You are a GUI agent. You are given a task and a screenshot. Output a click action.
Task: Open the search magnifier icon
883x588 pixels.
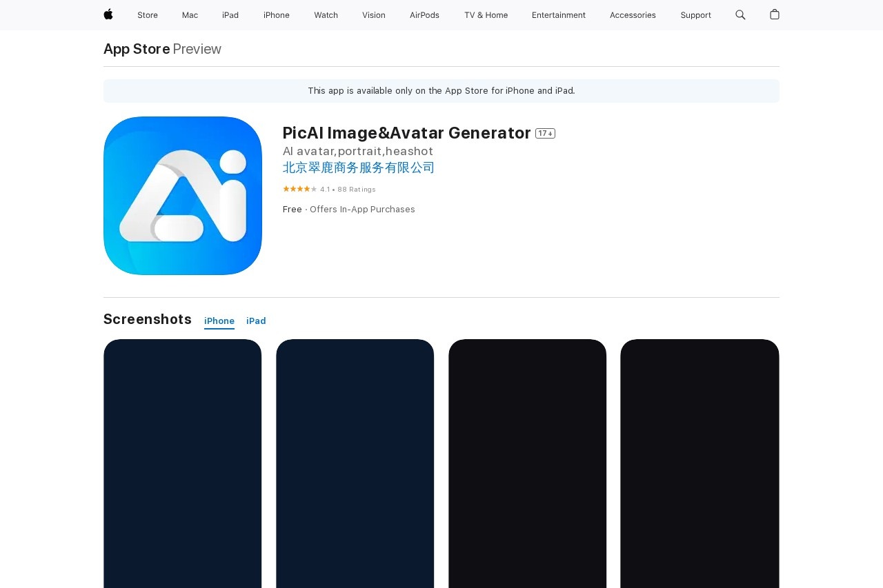[x=740, y=14]
